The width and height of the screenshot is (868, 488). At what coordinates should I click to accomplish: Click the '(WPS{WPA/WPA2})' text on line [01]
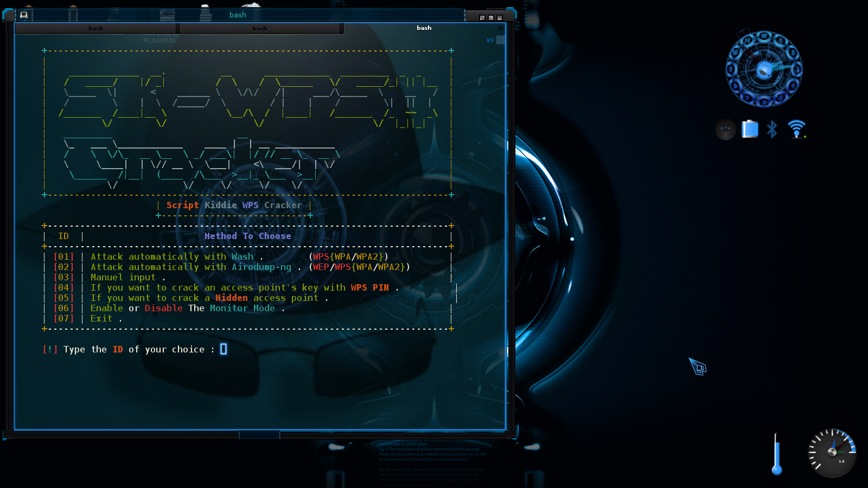[348, 257]
